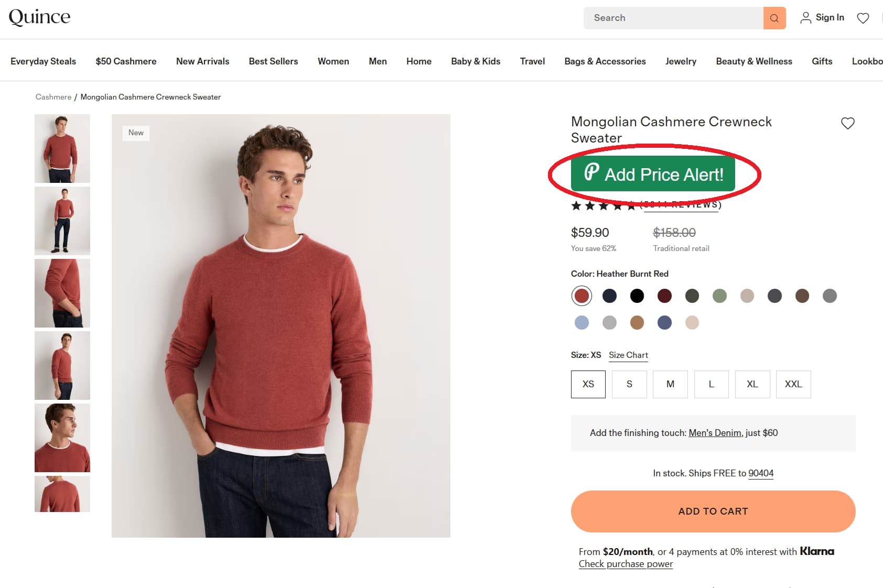Browse the $50 Cashmere section
Image resolution: width=883 pixels, height=588 pixels.
(x=126, y=61)
